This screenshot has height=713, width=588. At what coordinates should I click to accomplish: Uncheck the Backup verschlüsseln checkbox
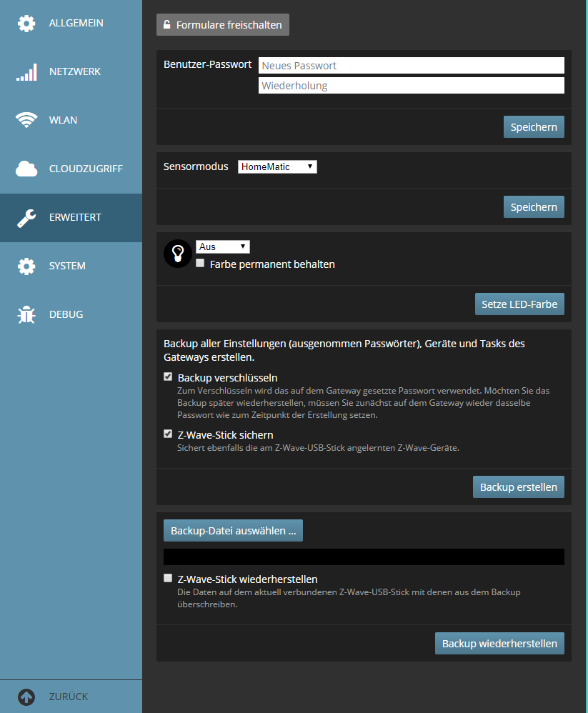tap(168, 377)
